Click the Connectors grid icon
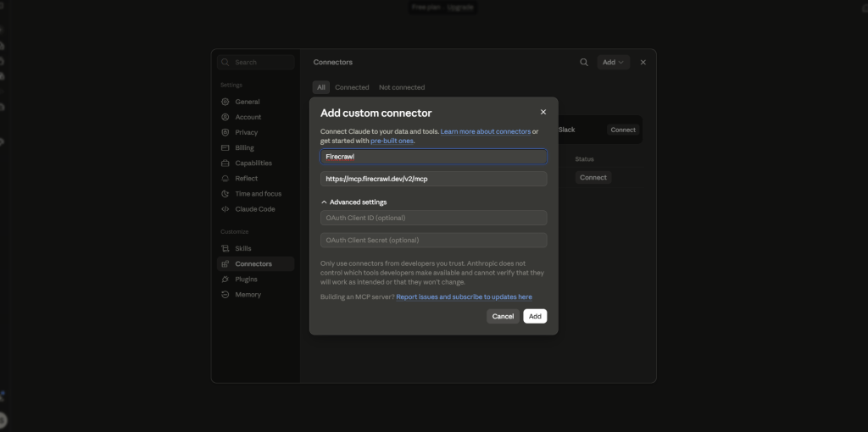This screenshot has height=432, width=868. [x=225, y=263]
